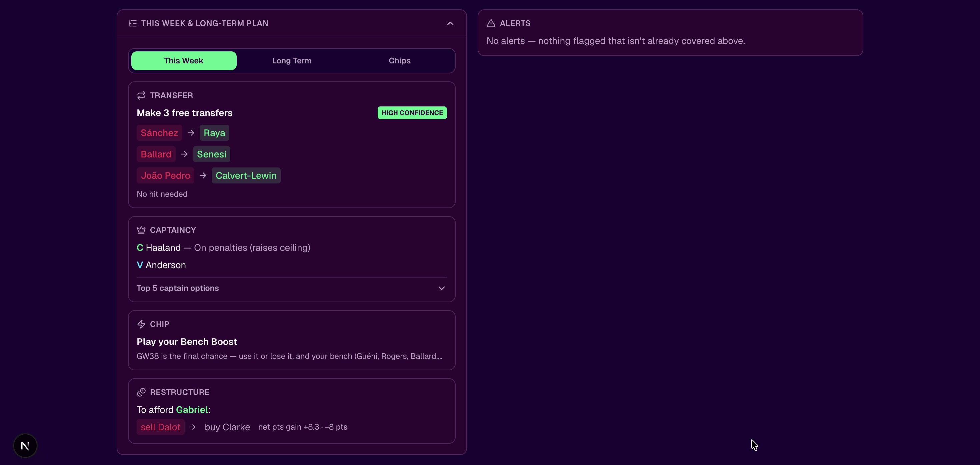Switch to the Long Term tab
Image resolution: width=980 pixels, height=465 pixels.
tap(292, 61)
